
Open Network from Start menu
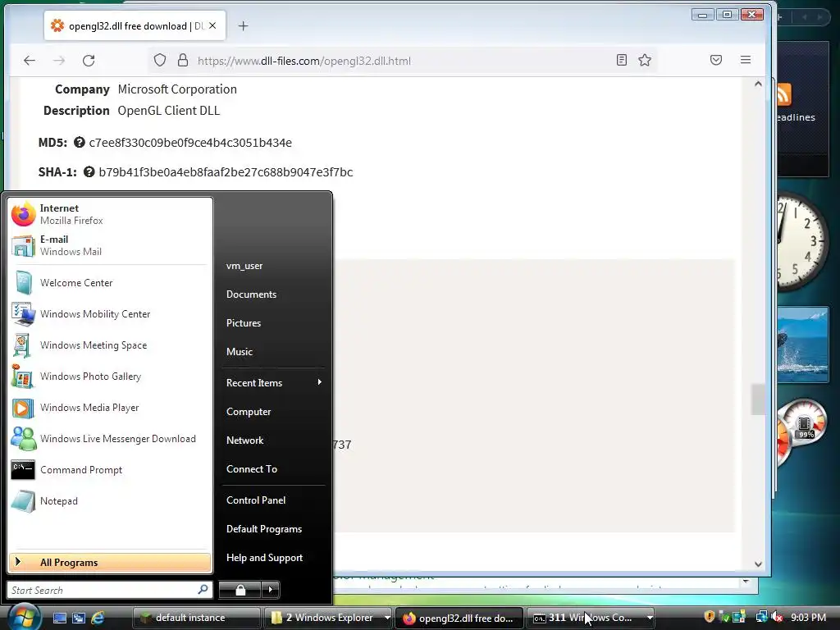tap(244, 441)
